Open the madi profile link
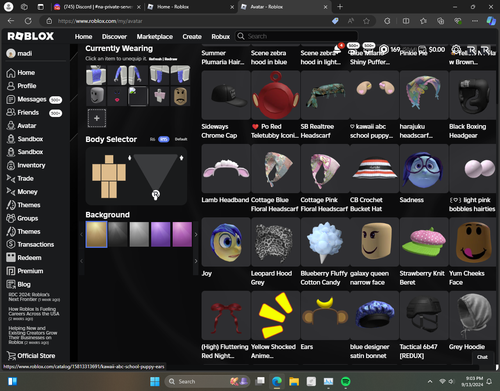 (19, 53)
